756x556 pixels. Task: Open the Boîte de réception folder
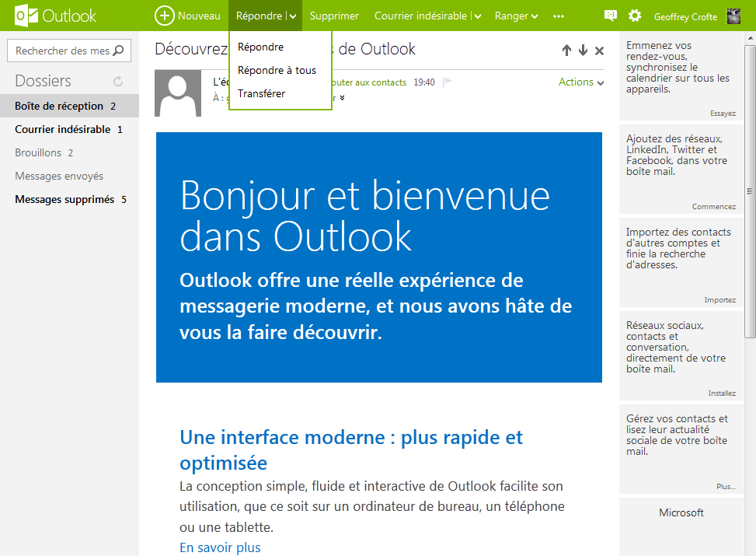pyautogui.click(x=69, y=107)
